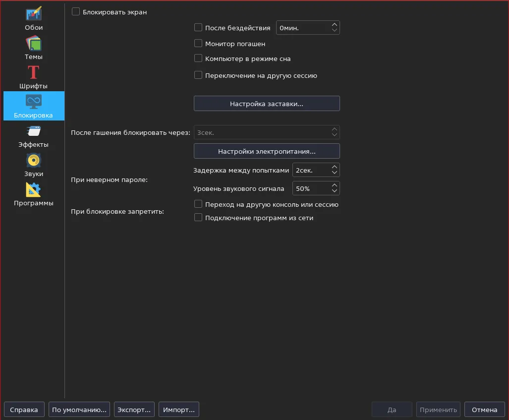Increase Уровень звукового сигнала value

(335, 185)
